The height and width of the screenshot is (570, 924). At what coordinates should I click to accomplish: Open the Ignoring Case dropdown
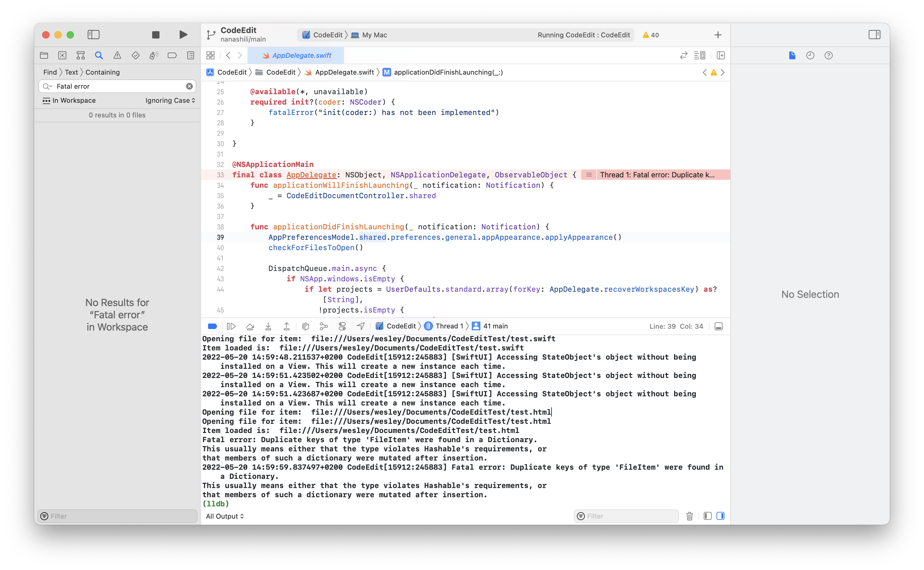coord(170,100)
